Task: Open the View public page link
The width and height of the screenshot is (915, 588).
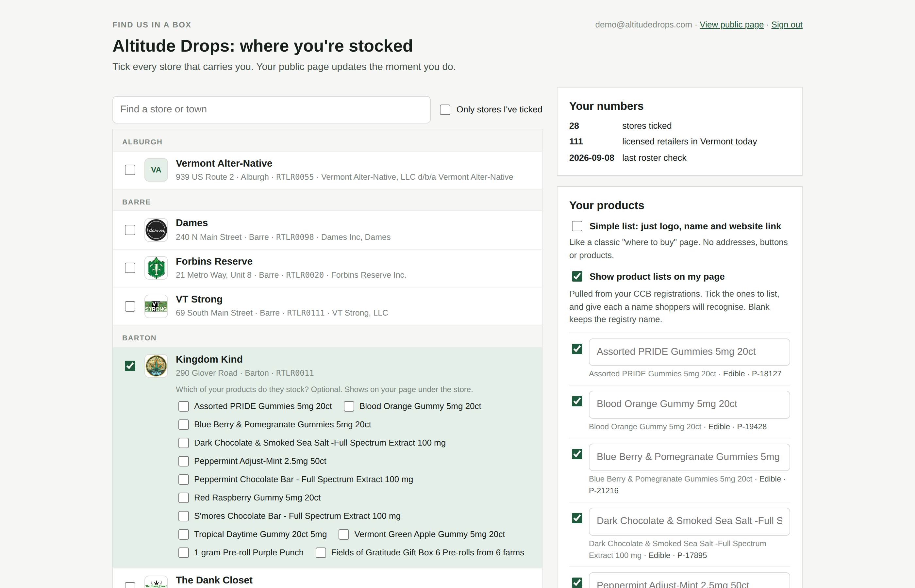Action: point(731,24)
